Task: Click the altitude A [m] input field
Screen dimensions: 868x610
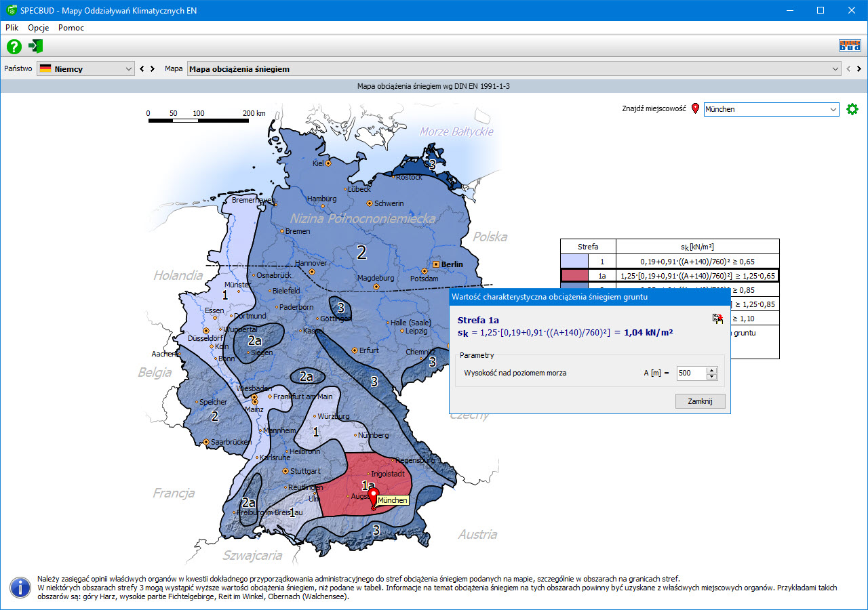Action: (690, 373)
